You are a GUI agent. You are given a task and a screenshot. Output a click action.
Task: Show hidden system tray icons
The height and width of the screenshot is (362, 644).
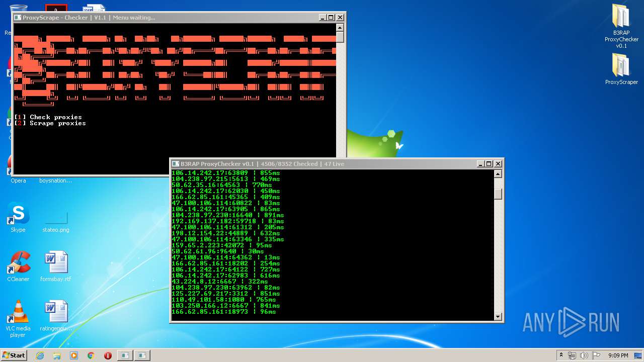561,355
